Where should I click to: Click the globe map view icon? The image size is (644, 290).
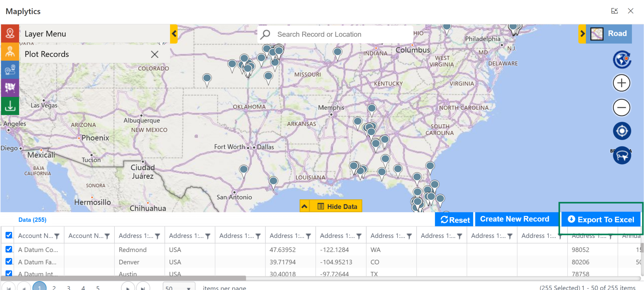621,59
